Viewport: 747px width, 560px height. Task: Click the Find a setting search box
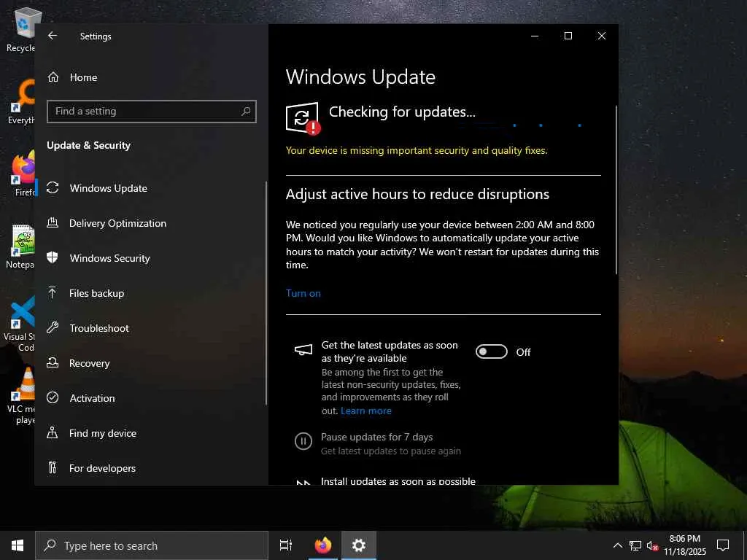point(152,111)
